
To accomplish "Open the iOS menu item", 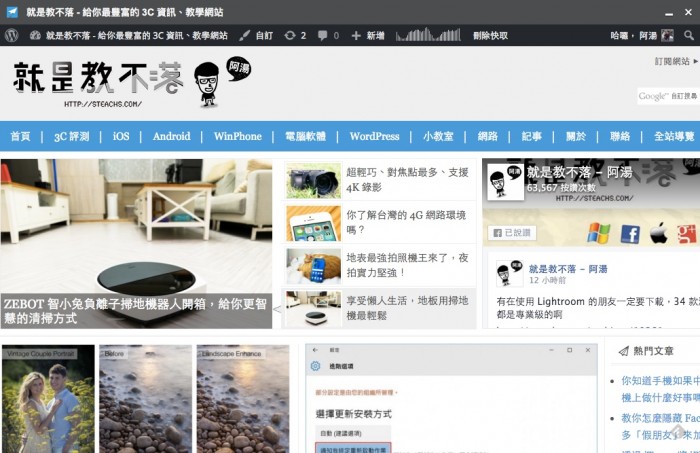I will point(121,136).
